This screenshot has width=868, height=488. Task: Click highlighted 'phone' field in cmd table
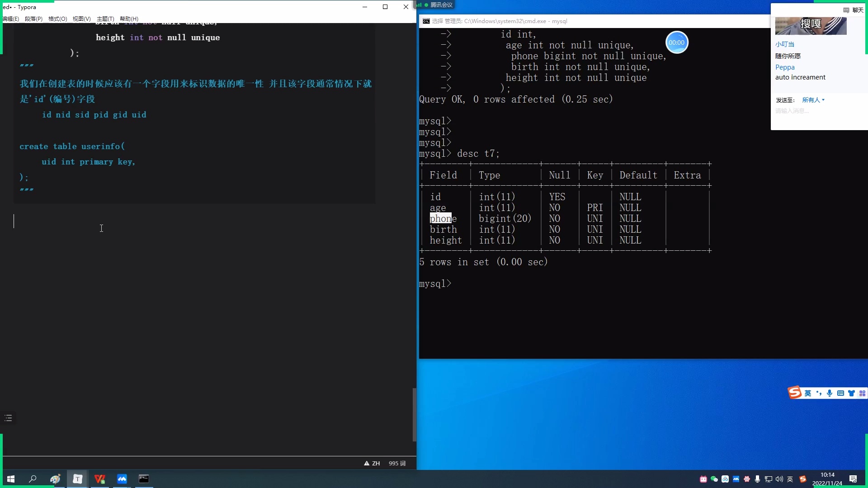pos(443,219)
